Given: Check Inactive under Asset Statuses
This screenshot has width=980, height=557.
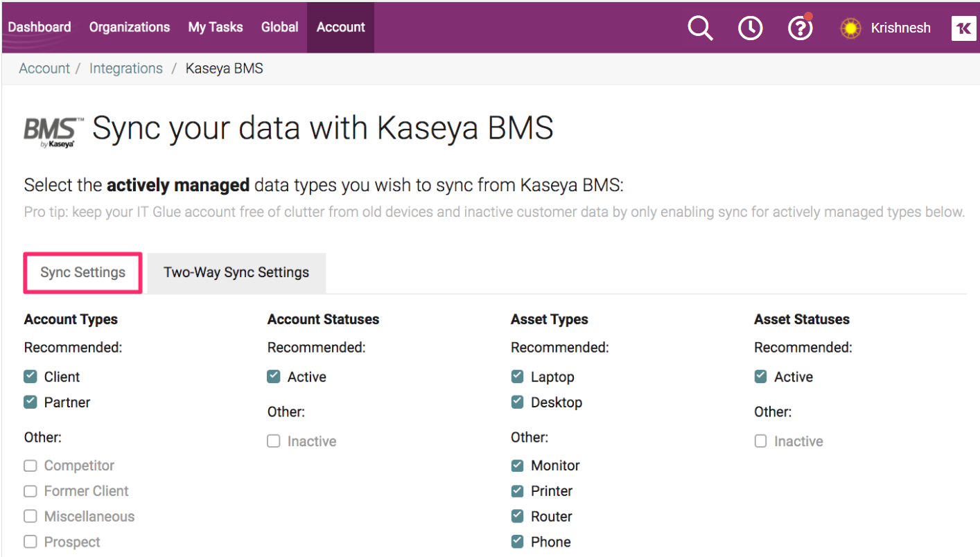Looking at the screenshot, I should pos(760,441).
